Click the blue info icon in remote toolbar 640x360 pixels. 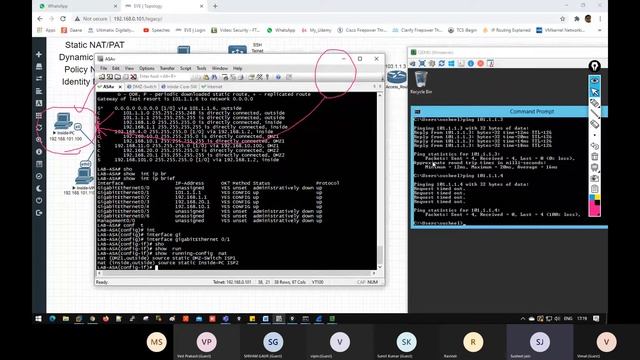(471, 64)
